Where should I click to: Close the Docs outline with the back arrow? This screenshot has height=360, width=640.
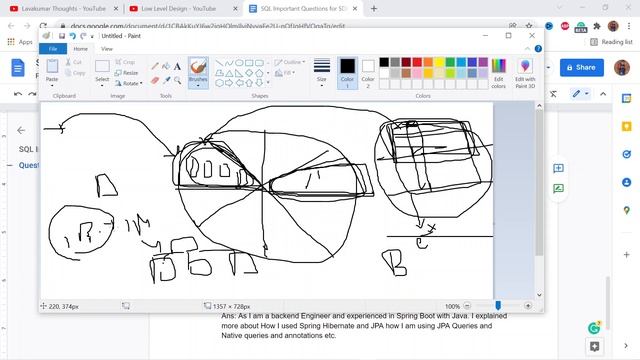[21, 130]
